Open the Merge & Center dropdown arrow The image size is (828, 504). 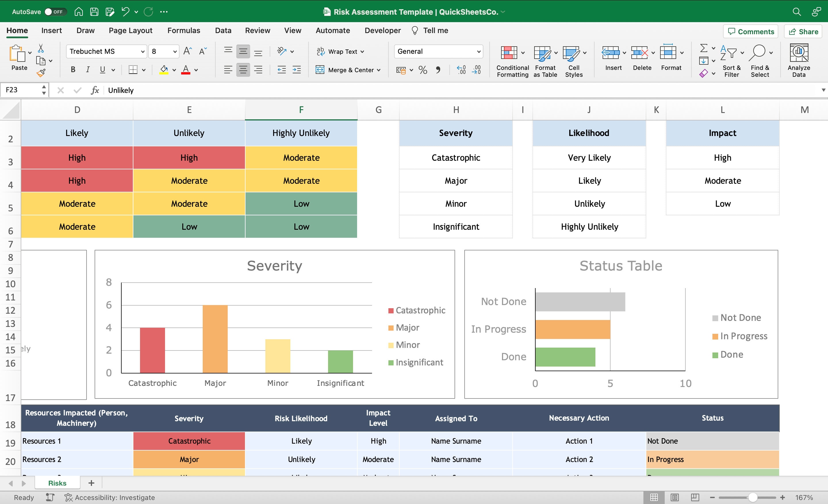(379, 70)
